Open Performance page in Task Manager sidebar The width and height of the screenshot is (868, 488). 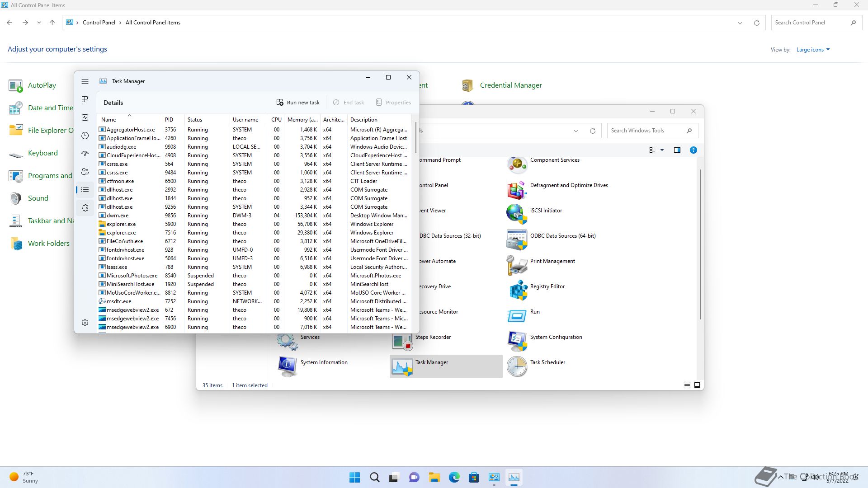(x=85, y=117)
